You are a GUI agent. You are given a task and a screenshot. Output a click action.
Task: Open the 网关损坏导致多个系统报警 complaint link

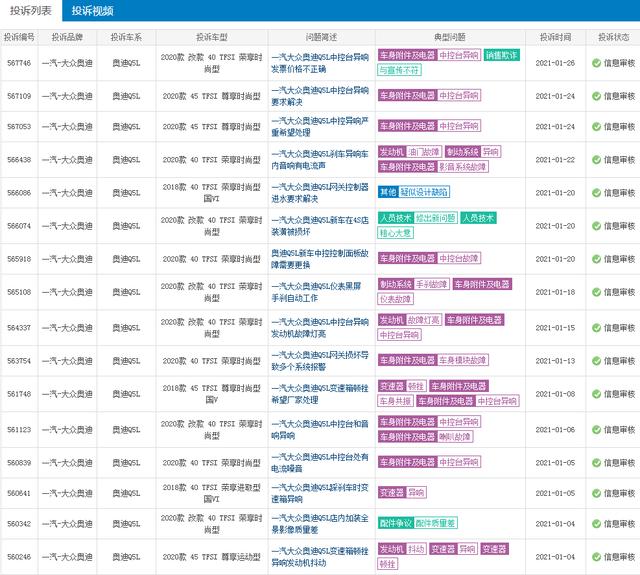(x=320, y=361)
